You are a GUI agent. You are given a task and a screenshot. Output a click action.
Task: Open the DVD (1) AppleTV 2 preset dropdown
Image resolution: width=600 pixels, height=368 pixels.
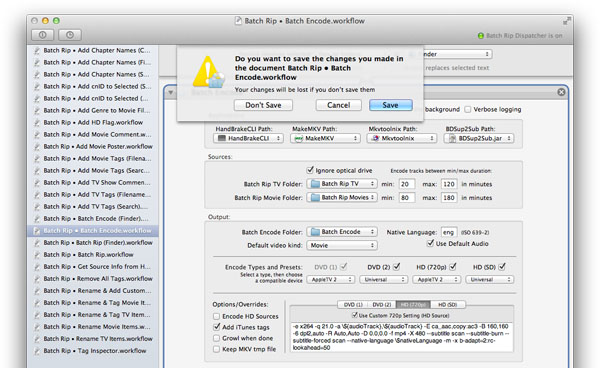pyautogui.click(x=331, y=280)
